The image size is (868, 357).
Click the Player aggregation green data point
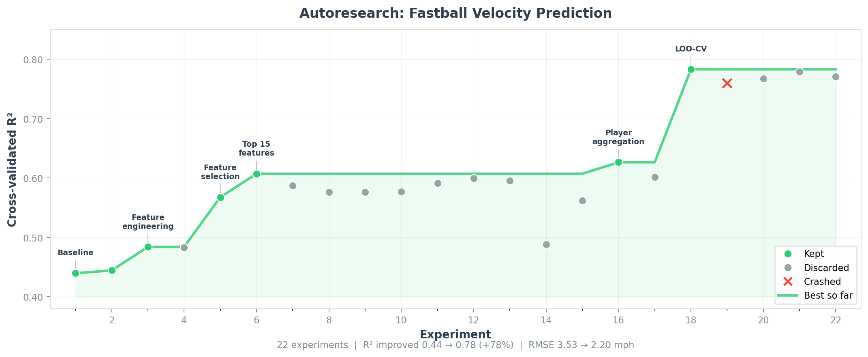(618, 162)
